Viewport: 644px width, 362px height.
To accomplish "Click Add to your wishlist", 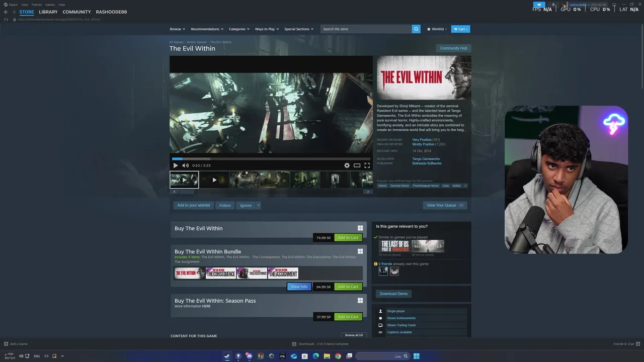I will tap(194, 205).
